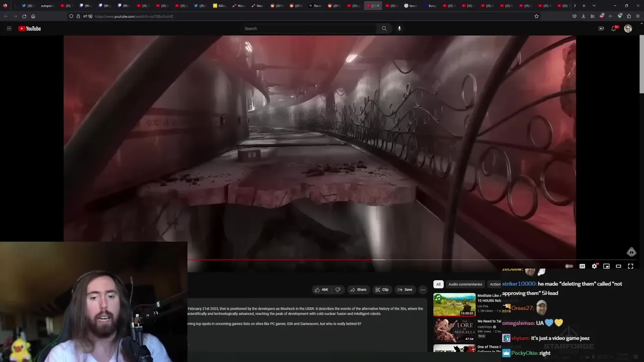This screenshot has width=644, height=362.
Task: Reload the page with the refresh icon
Action: pos(24,16)
